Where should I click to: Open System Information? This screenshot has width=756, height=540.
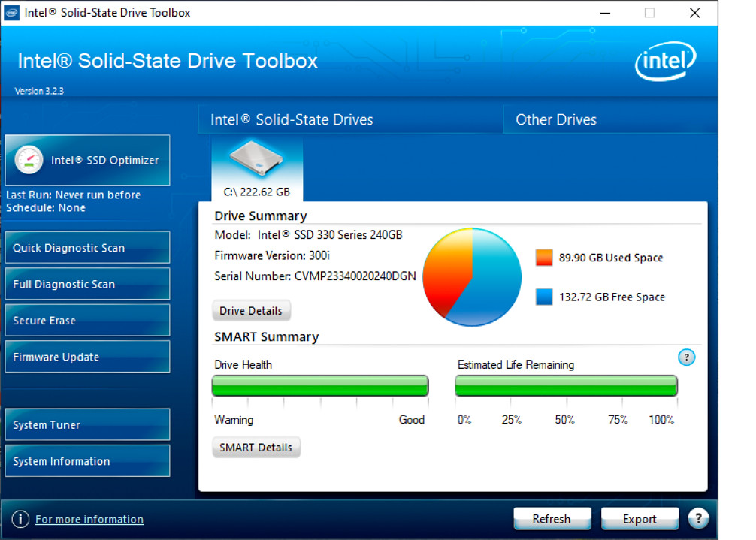click(87, 461)
